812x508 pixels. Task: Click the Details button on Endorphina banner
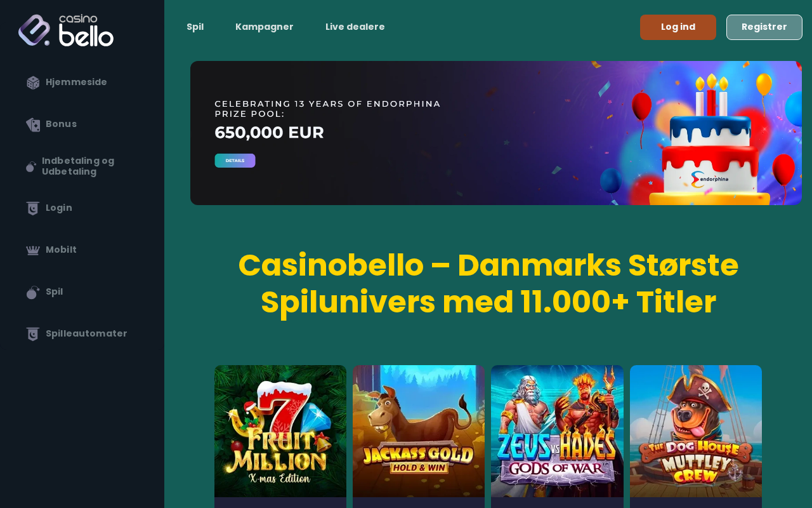(235, 161)
